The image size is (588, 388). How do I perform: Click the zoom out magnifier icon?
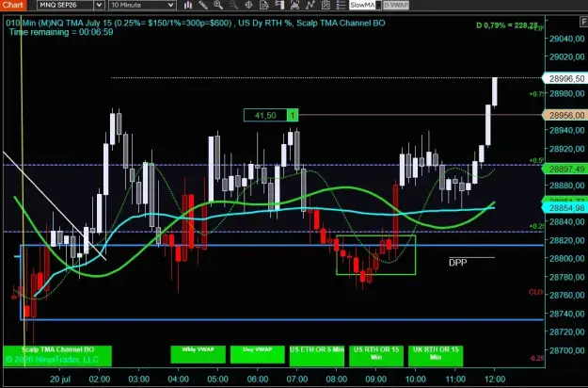(x=233, y=5)
